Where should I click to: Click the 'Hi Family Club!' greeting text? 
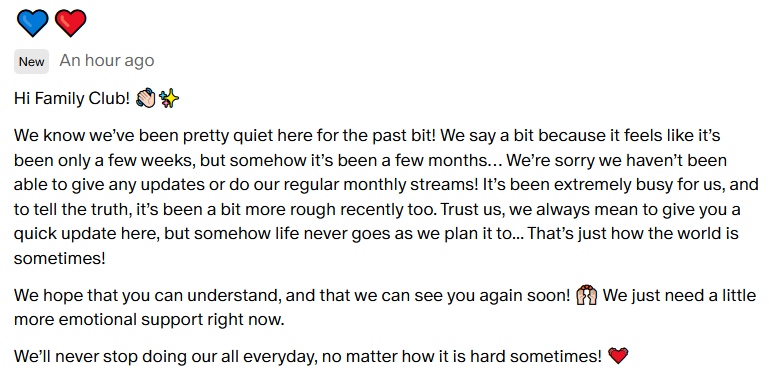coord(72,99)
